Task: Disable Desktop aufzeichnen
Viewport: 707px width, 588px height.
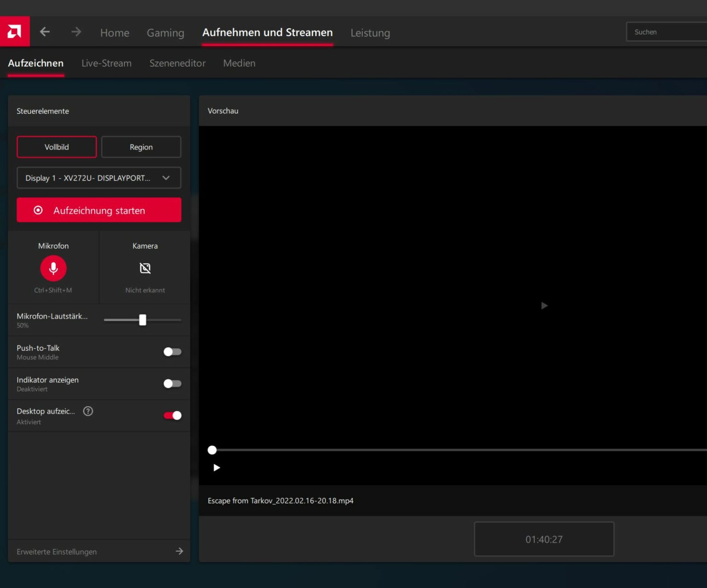Action: 172,415
